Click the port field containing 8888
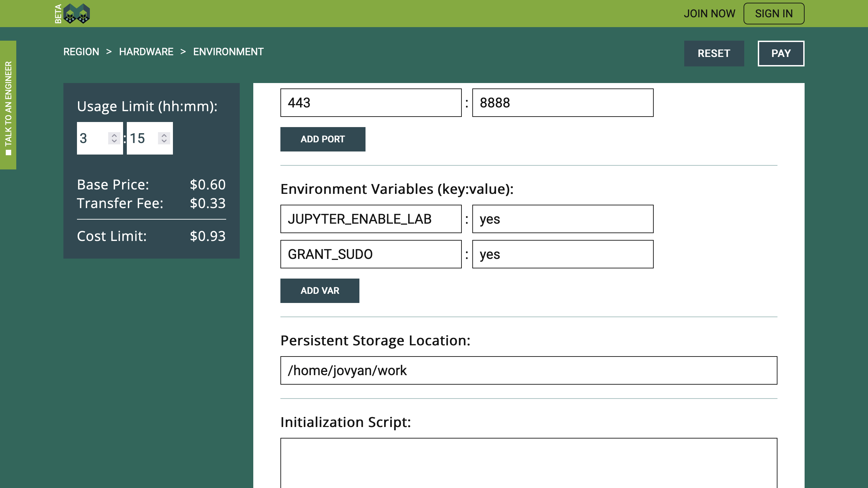The height and width of the screenshot is (488, 868). (563, 103)
